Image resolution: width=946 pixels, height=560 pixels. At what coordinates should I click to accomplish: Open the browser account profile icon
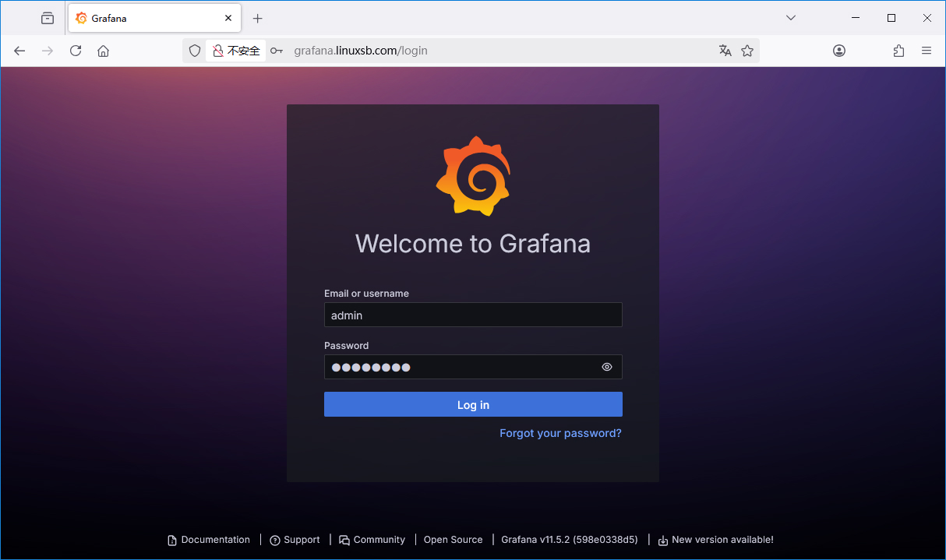(839, 51)
